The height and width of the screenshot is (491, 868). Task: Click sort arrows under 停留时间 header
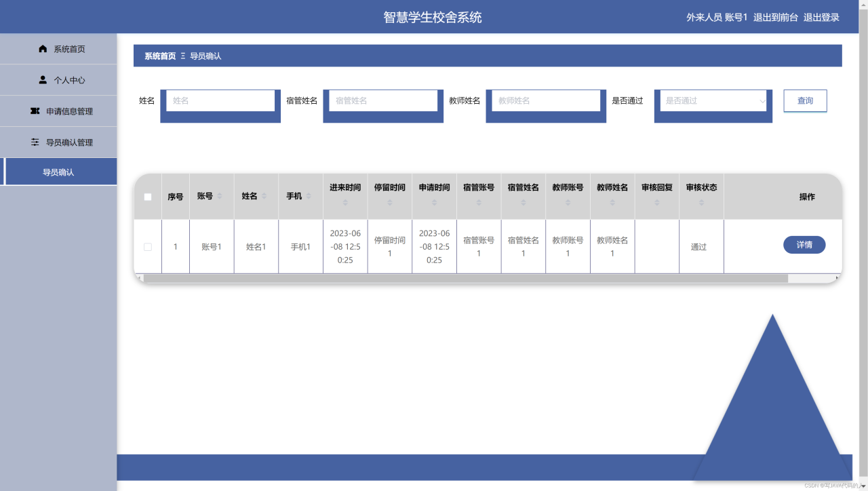[x=390, y=203]
